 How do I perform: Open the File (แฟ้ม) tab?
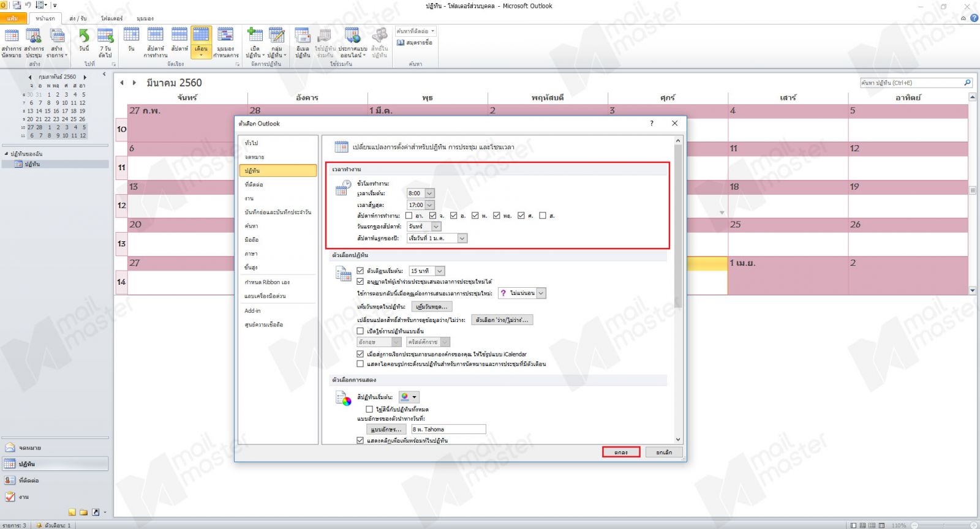(x=13, y=18)
